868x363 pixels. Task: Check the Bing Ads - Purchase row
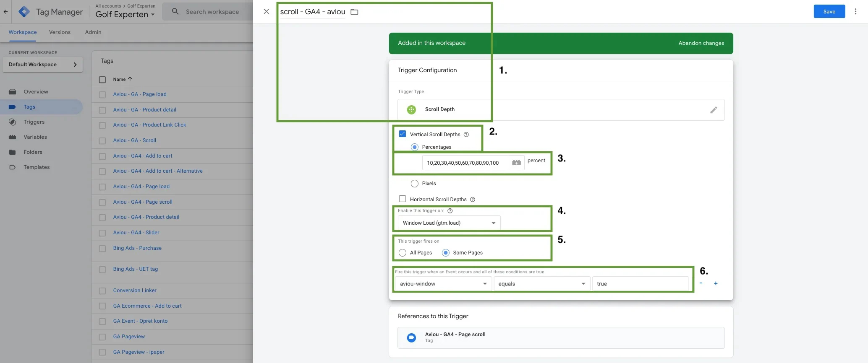coord(102,249)
